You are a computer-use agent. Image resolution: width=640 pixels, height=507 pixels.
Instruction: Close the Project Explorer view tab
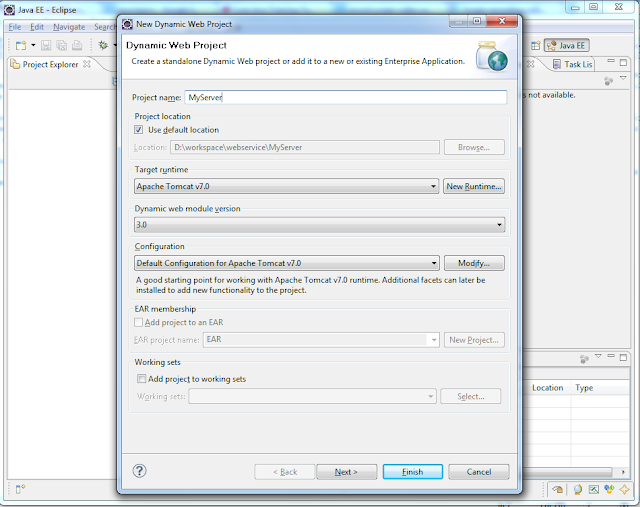pyautogui.click(x=87, y=64)
